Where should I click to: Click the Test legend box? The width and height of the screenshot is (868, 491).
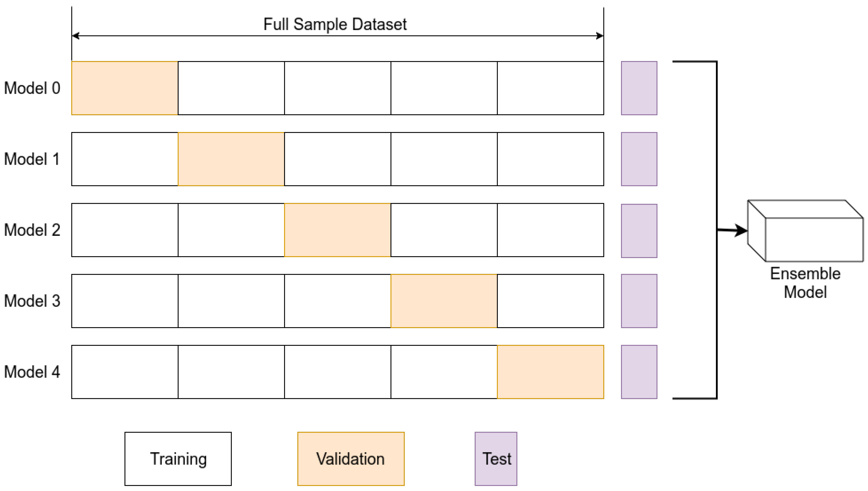coord(495,459)
